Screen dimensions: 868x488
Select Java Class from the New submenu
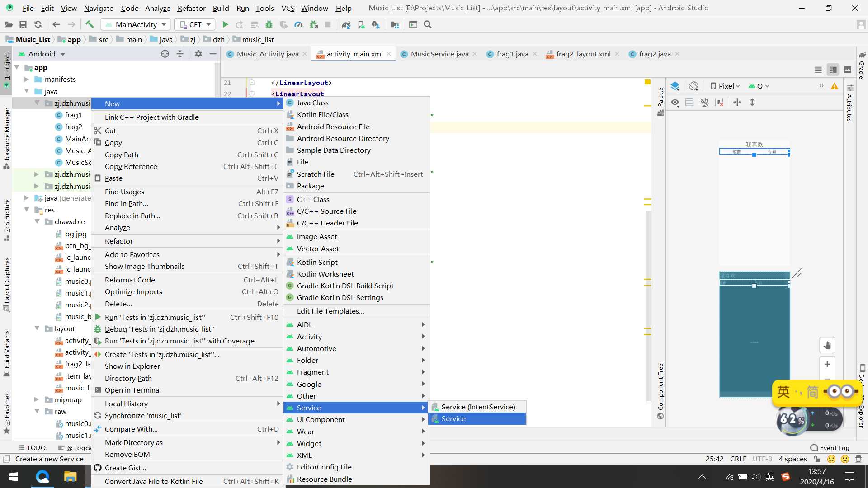[312, 103]
